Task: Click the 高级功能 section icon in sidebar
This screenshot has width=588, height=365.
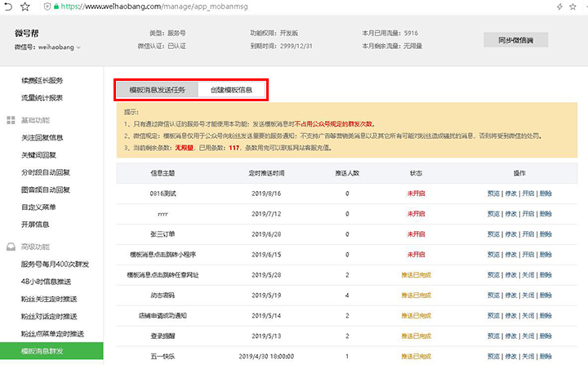Action: [x=11, y=247]
